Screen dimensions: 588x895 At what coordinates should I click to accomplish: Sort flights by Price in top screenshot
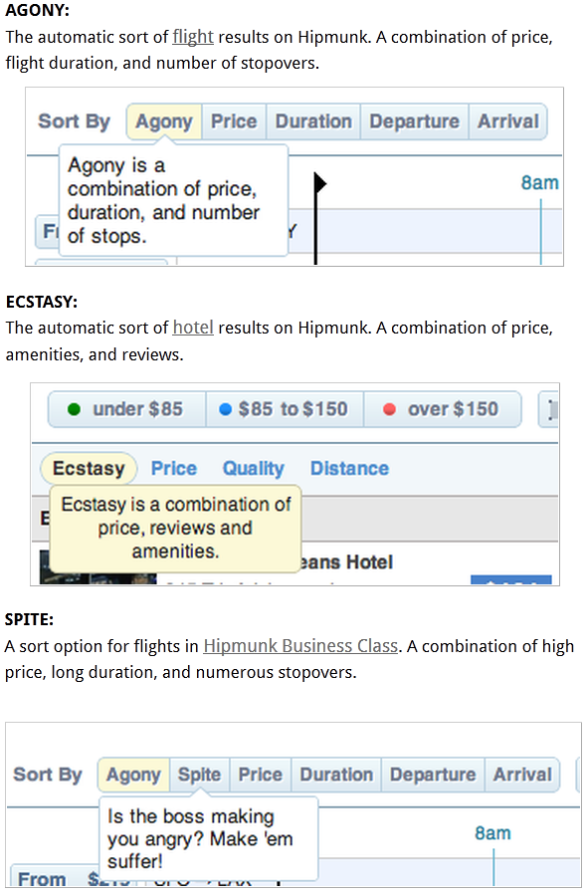(234, 121)
